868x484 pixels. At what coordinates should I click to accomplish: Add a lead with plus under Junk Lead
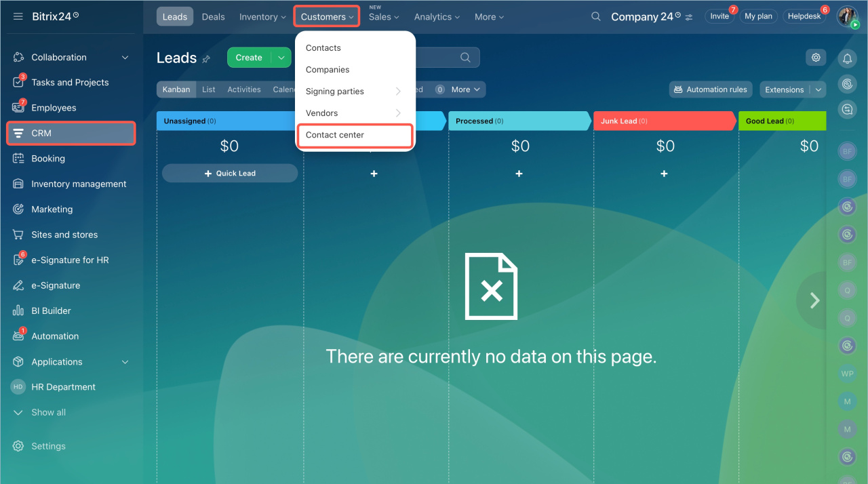point(664,174)
